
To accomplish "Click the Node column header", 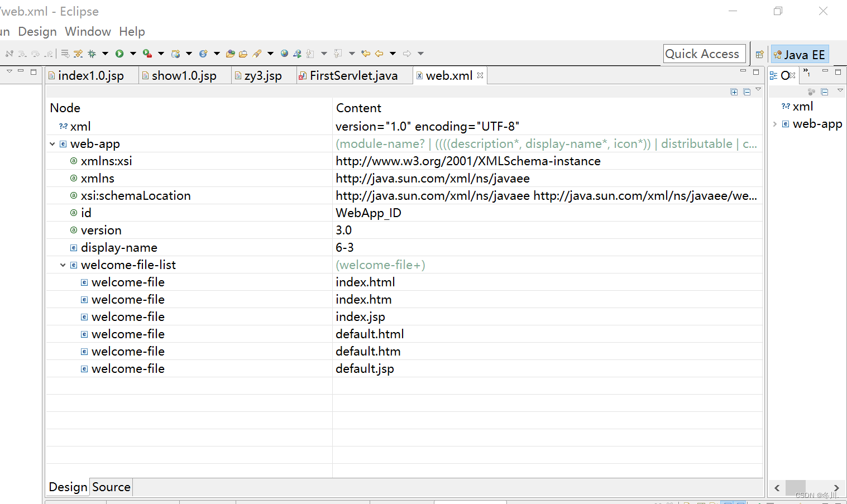I will tap(189, 108).
